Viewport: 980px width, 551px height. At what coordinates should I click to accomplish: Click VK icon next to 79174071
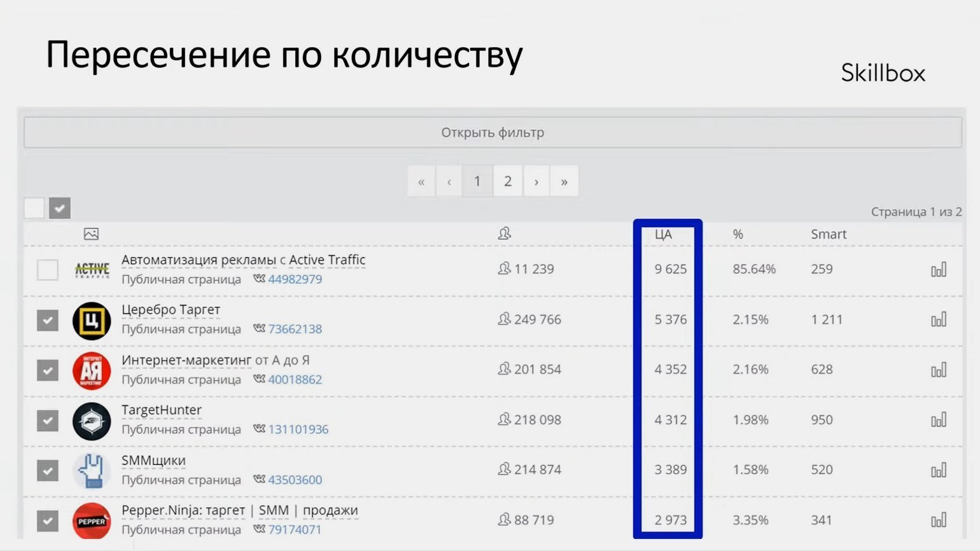click(259, 529)
